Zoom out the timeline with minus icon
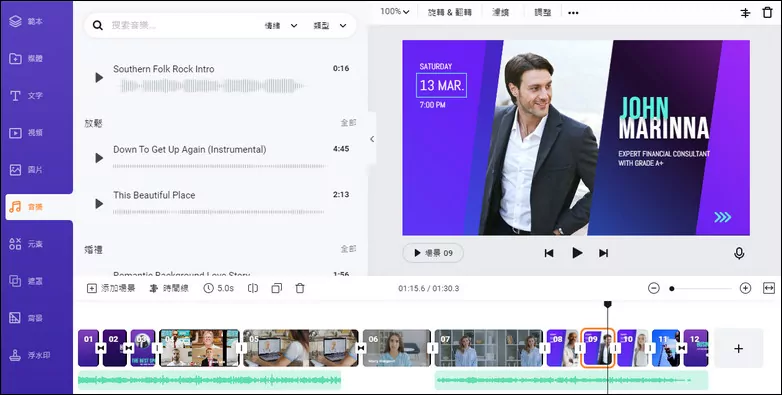This screenshot has height=395, width=782. coord(654,288)
